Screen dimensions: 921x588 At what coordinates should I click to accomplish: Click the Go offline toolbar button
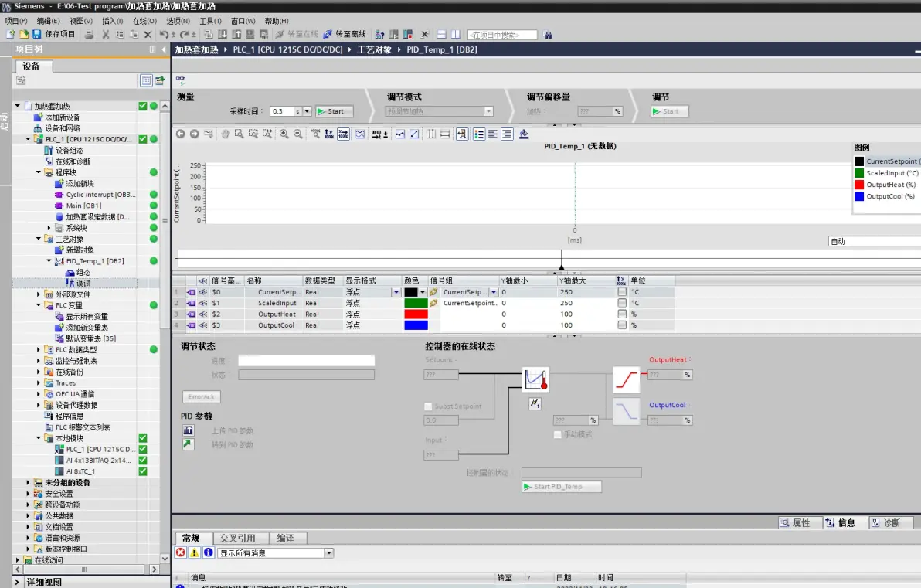[345, 35]
